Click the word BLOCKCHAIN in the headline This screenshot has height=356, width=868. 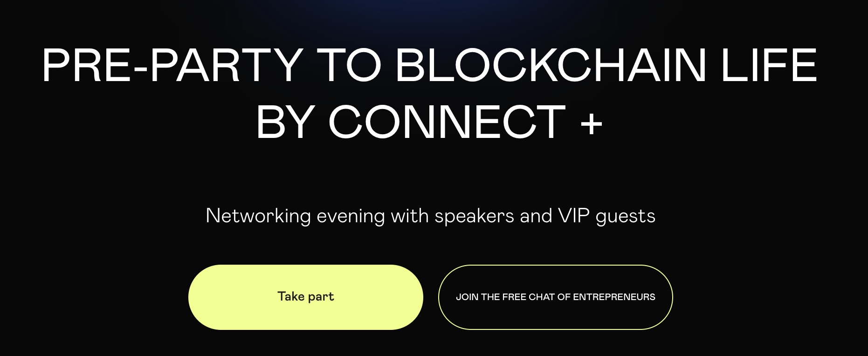tap(551, 66)
